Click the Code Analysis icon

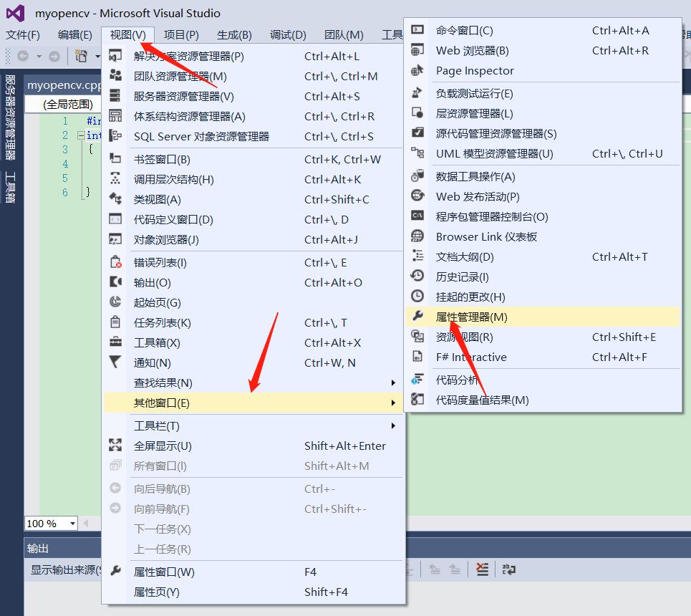pyautogui.click(x=417, y=379)
